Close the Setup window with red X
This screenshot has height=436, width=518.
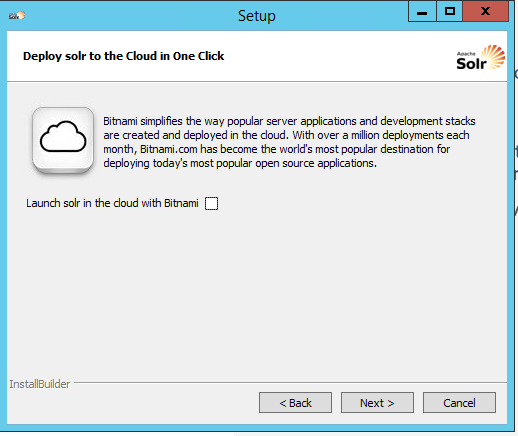click(486, 12)
